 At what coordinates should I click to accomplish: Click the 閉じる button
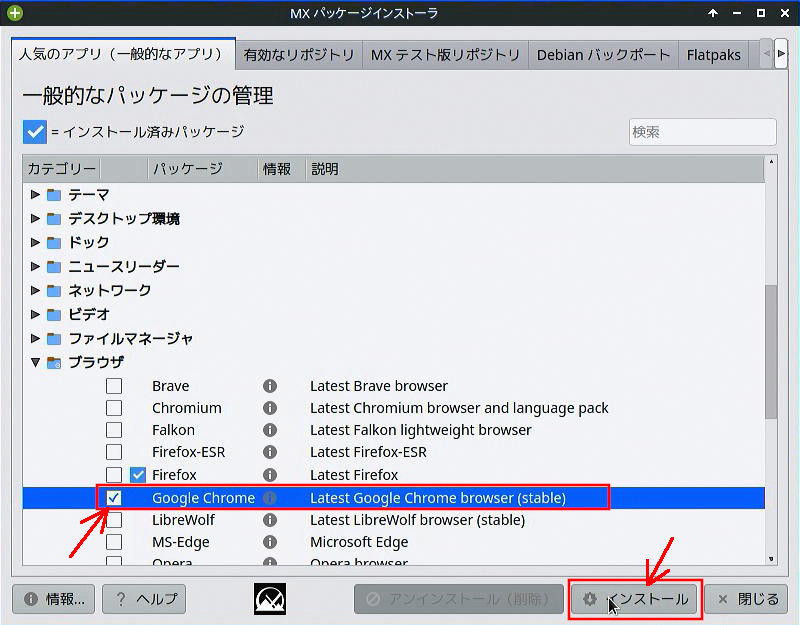click(x=745, y=599)
